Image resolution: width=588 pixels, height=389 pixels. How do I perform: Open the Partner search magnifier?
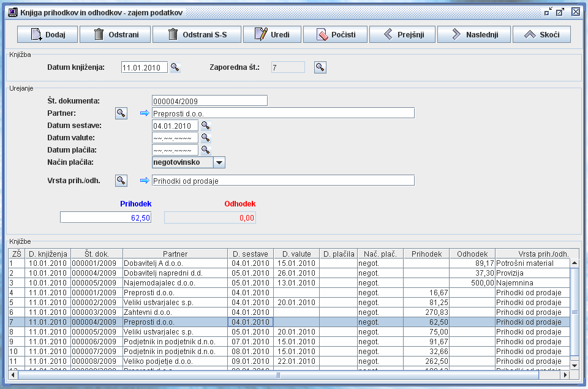pos(121,113)
